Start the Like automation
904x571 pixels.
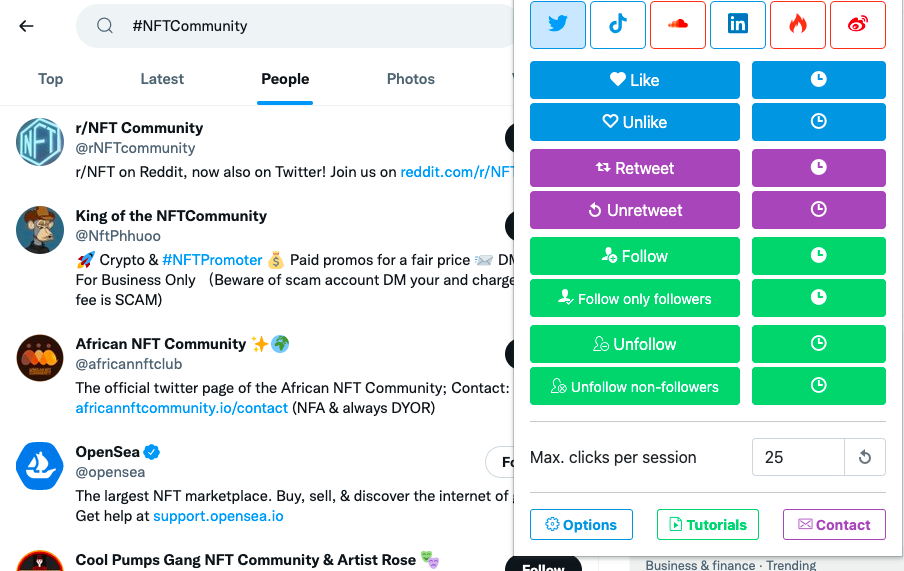point(634,80)
